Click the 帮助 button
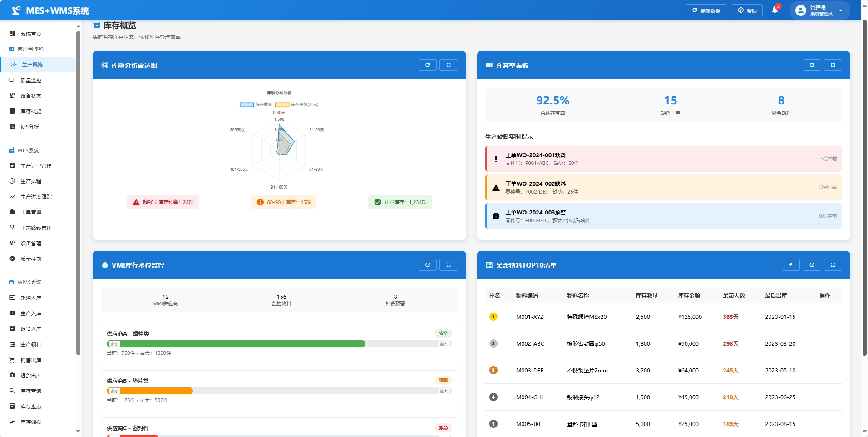Image resolution: width=868 pixels, height=437 pixels. point(747,10)
